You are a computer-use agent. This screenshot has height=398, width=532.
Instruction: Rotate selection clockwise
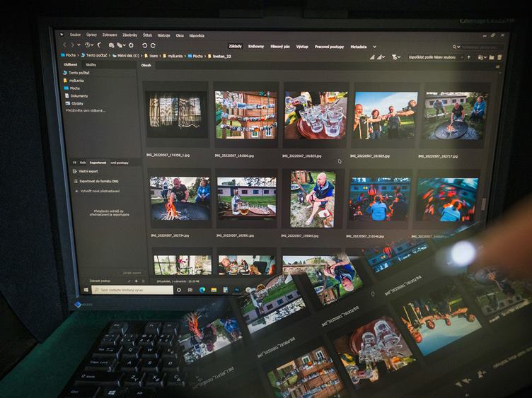[x=153, y=45]
